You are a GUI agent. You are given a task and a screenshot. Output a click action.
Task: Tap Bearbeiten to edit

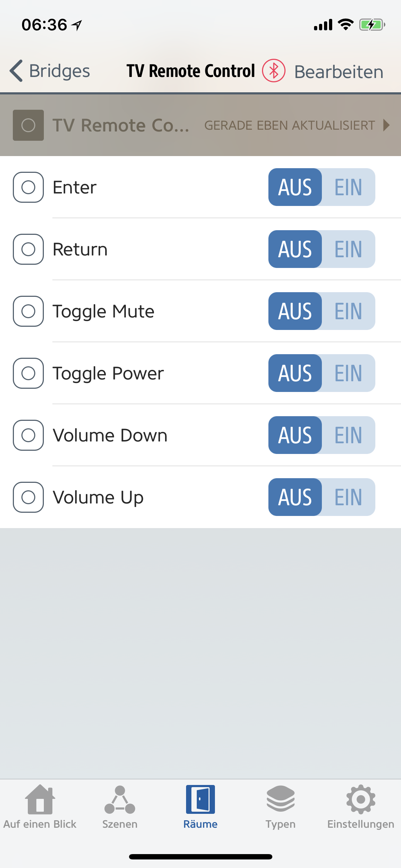point(339,72)
